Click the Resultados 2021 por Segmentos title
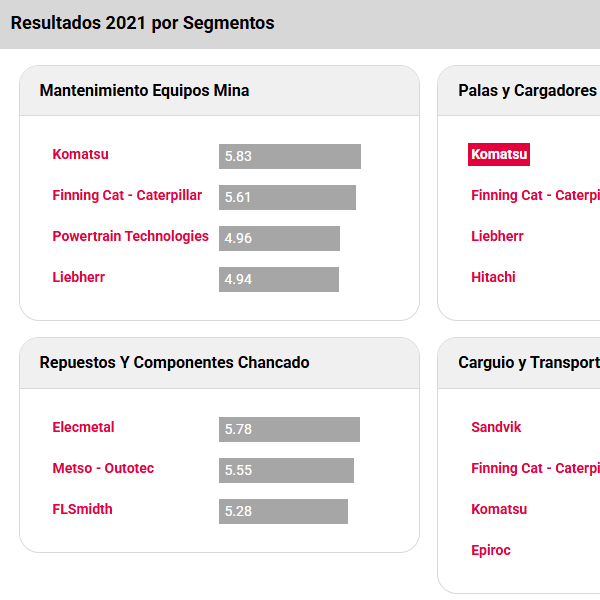600x600 pixels. click(142, 23)
